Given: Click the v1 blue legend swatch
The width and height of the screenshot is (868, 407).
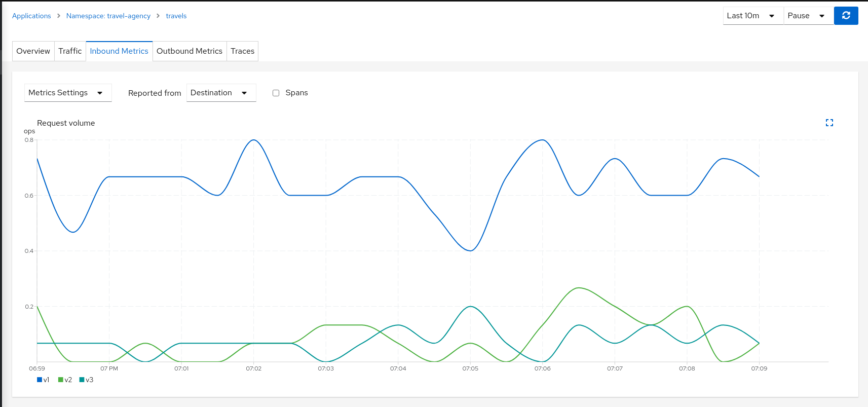Looking at the screenshot, I should click(40, 380).
